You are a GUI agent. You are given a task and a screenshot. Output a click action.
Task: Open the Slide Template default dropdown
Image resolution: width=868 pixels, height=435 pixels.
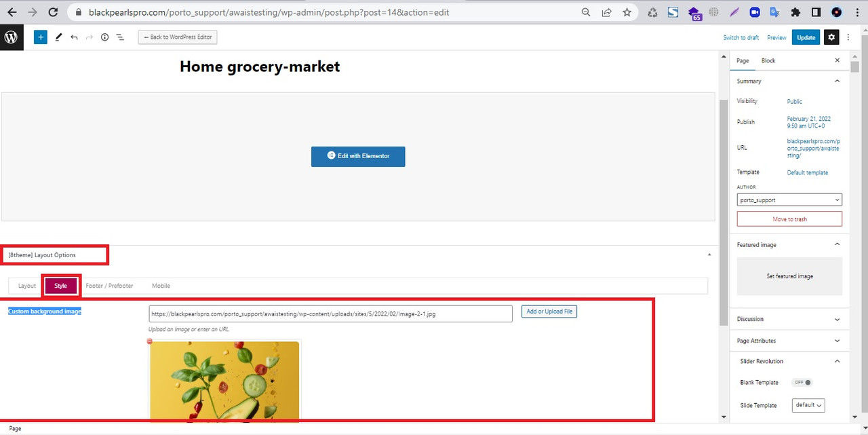[808, 405]
